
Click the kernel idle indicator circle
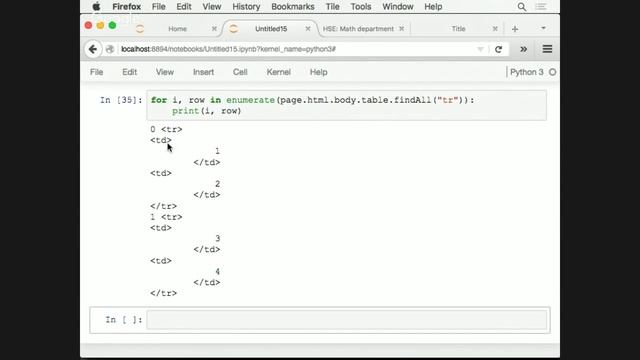pos(552,72)
